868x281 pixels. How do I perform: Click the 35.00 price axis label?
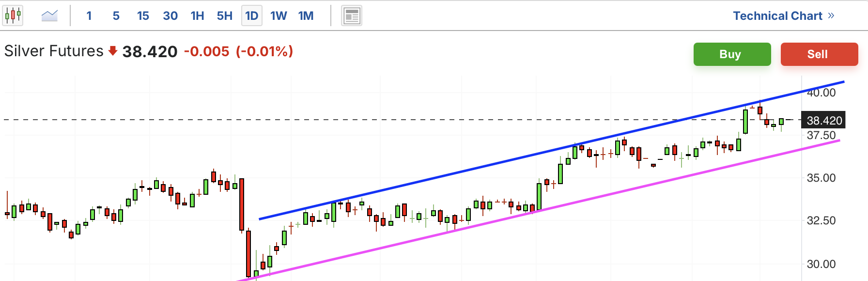point(821,178)
